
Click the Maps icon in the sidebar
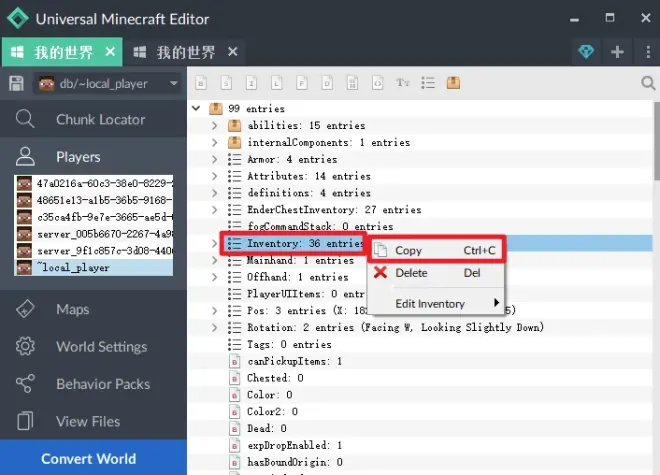point(25,309)
